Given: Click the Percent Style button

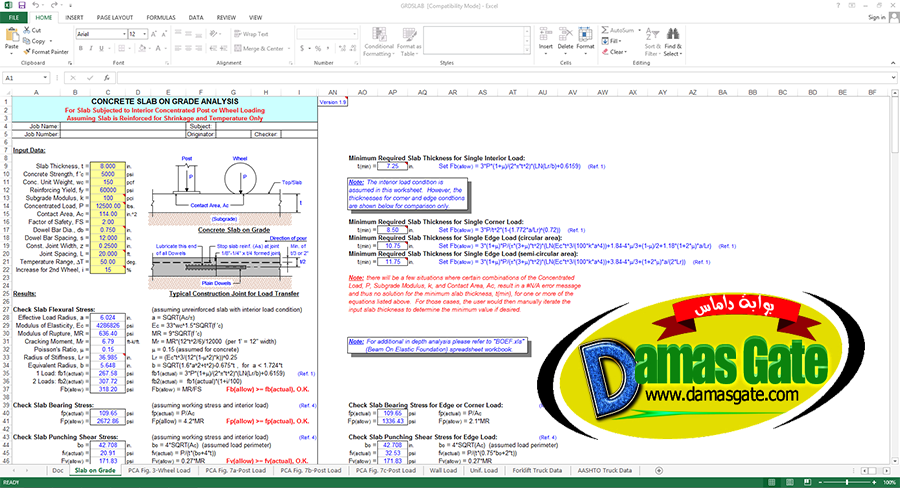Looking at the screenshot, I should tap(318, 49).
